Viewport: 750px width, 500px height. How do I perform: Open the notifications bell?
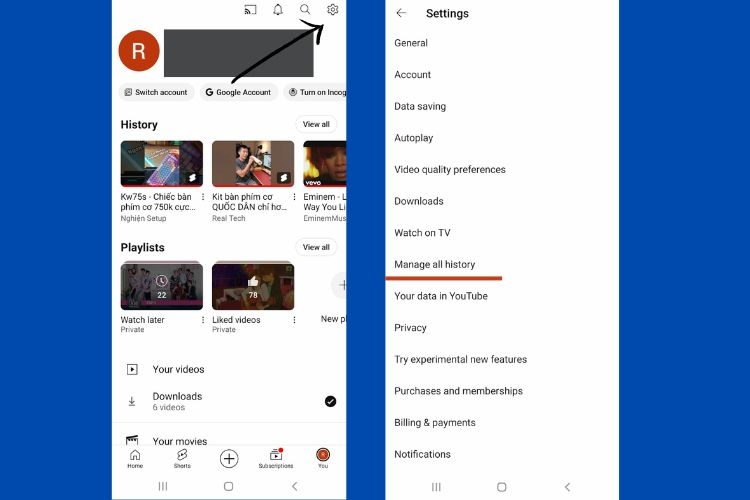click(278, 9)
